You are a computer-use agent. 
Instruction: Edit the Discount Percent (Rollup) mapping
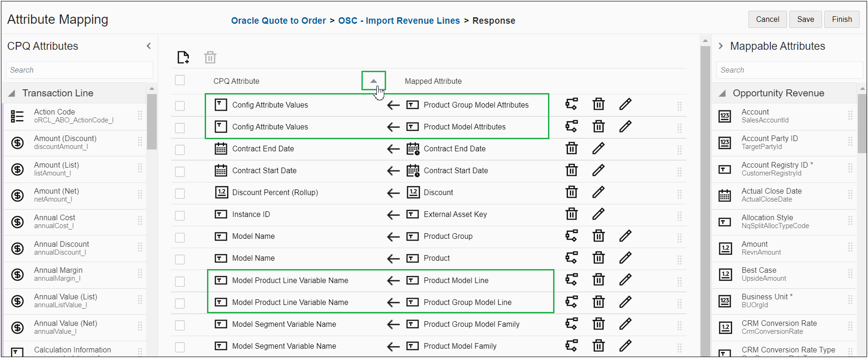pyautogui.click(x=598, y=192)
